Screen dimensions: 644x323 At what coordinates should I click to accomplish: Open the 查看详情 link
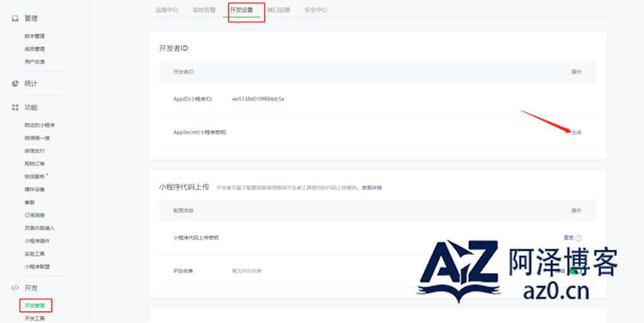click(372, 187)
